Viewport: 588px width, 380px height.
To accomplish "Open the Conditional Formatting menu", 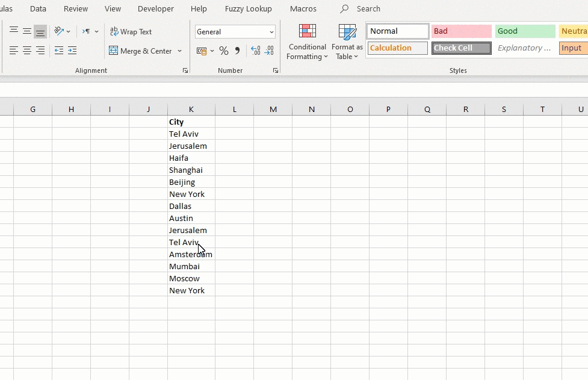I will pyautogui.click(x=307, y=42).
